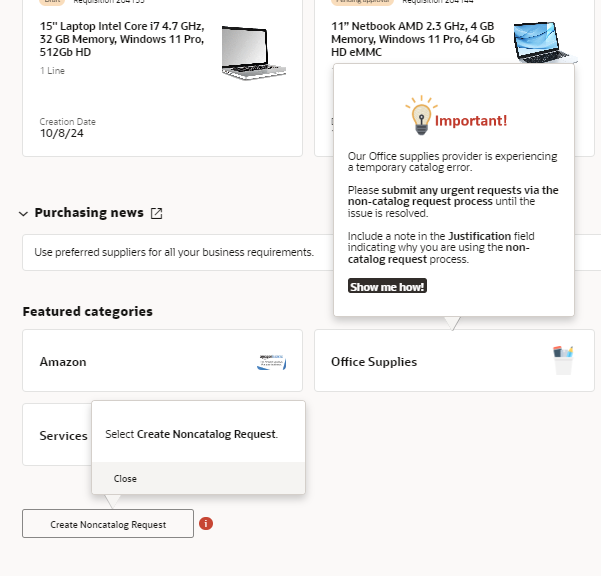Open the 15" Laptop Intel Core i7 requisition
The height and width of the screenshot is (576, 601).
click(x=121, y=38)
